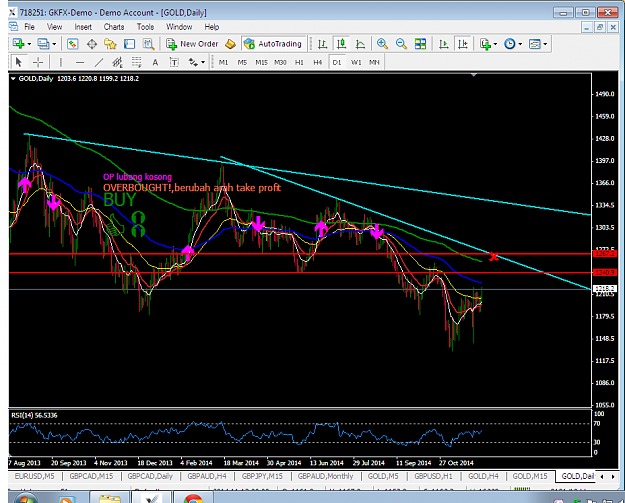Image resolution: width=625 pixels, height=503 pixels.
Task: Switch timeframe to M1
Action: click(x=224, y=62)
